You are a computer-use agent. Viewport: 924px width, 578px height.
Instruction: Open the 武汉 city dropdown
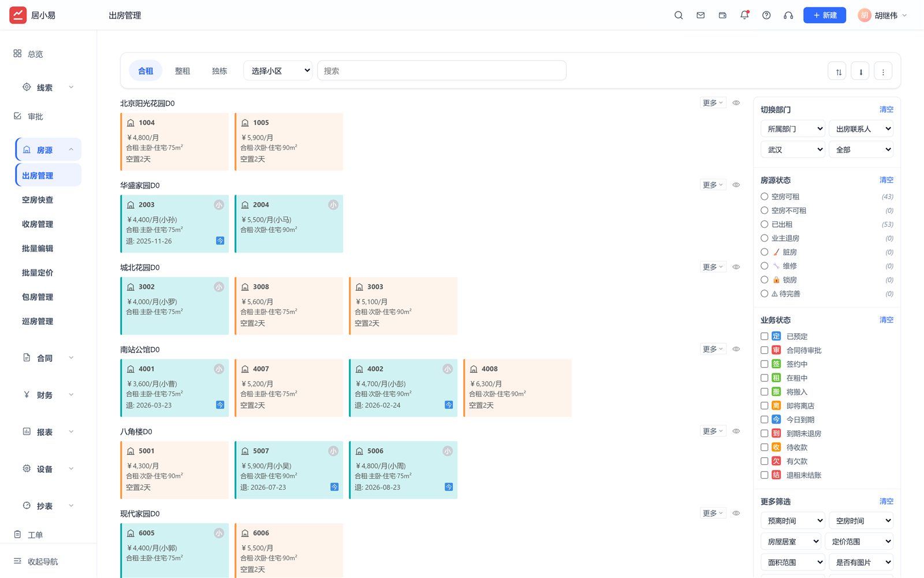pos(793,150)
